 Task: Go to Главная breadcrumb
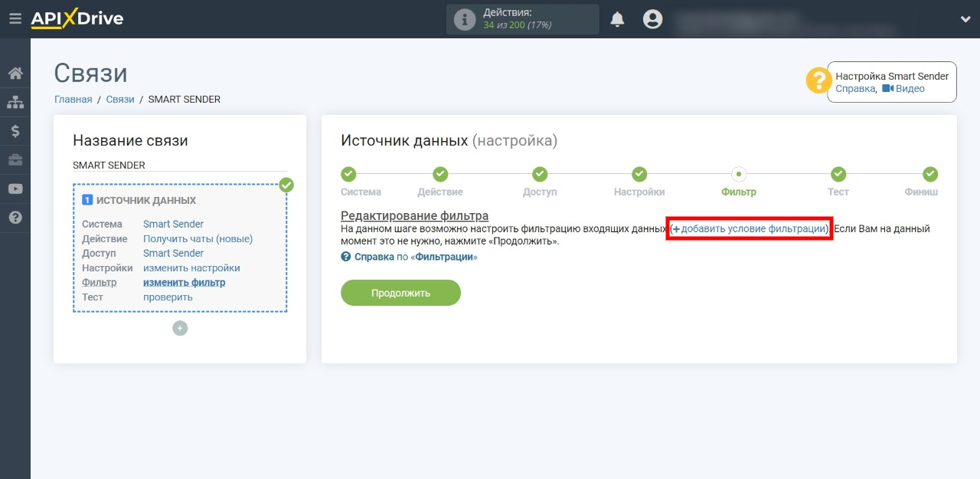tap(73, 100)
